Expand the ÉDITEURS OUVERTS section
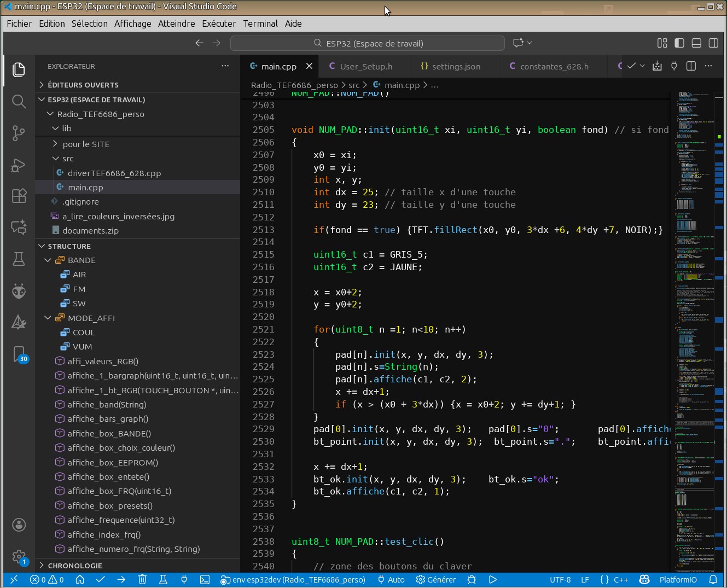Image resolution: width=727 pixels, height=588 pixels. tap(83, 85)
